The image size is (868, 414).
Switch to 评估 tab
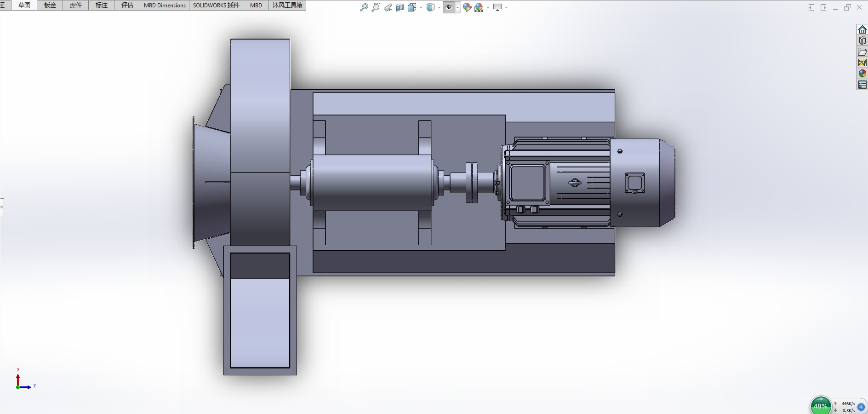tap(127, 6)
